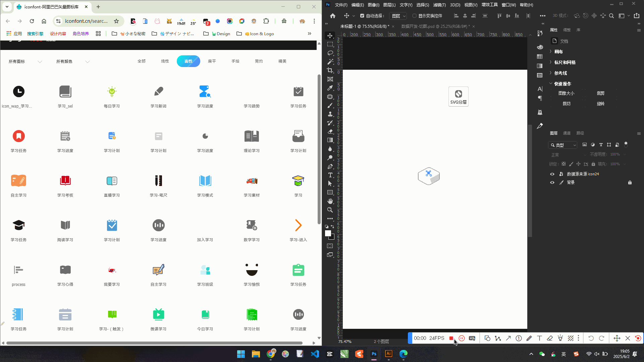Switch to the 线性 style tab
Image resolution: width=644 pixels, height=362 pixels.
pyautogui.click(x=165, y=61)
